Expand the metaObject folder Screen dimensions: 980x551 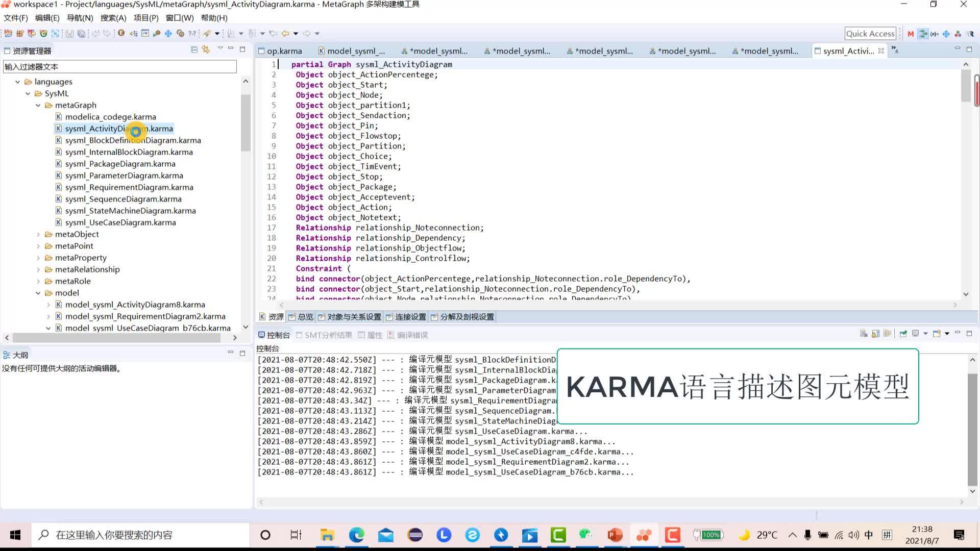(38, 234)
